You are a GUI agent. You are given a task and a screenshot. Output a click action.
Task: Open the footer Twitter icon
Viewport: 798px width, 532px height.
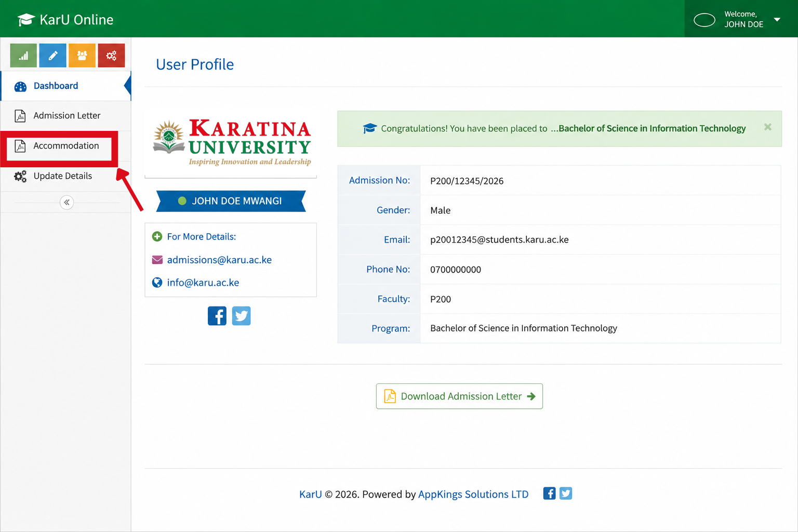566,494
